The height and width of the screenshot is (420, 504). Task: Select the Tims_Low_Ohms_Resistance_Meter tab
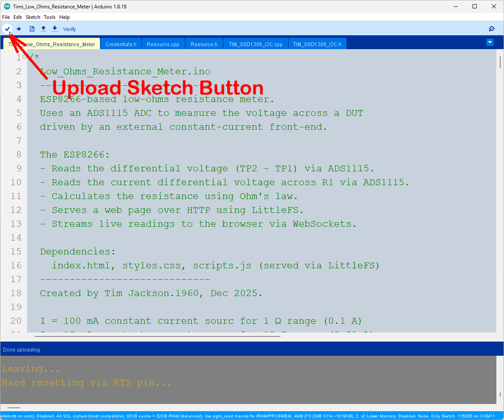pos(52,44)
